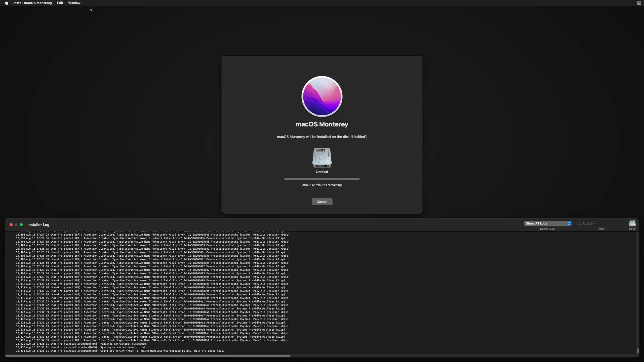Cancel the macOS Monterey installation
This screenshot has height=362, width=644.
pyautogui.click(x=322, y=202)
